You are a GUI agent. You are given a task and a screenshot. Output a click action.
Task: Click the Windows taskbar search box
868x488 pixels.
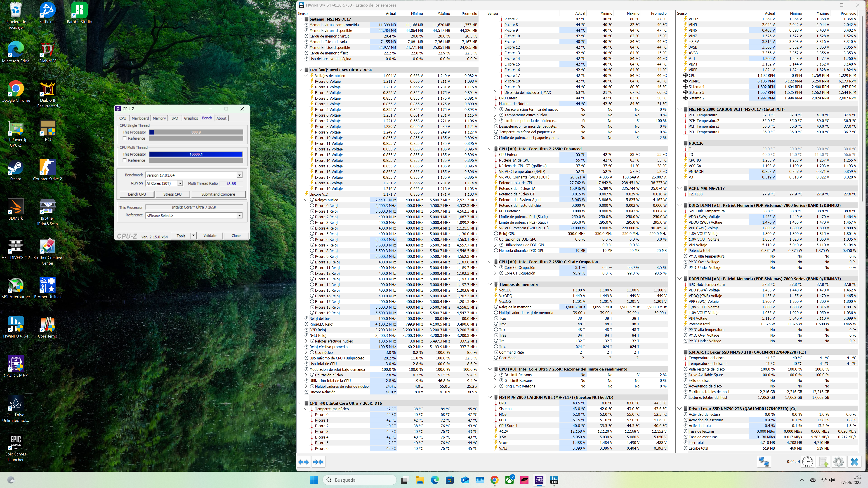(359, 480)
